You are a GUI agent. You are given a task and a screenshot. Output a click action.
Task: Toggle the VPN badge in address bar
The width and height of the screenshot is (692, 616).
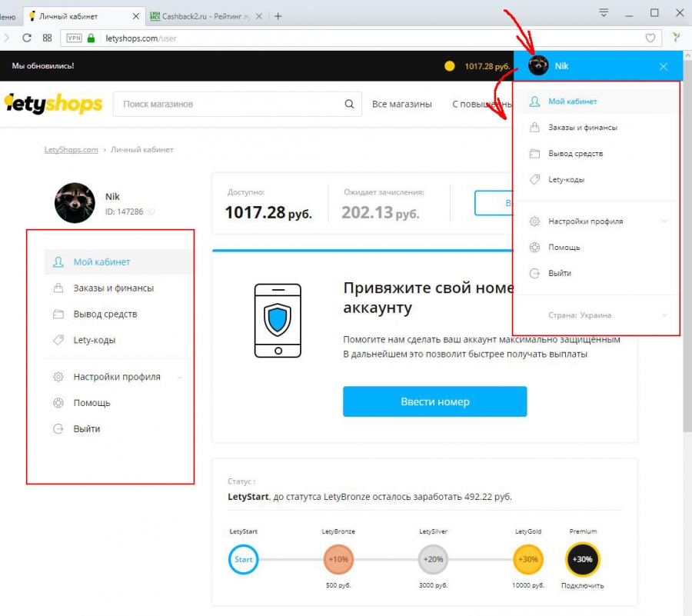click(x=74, y=38)
